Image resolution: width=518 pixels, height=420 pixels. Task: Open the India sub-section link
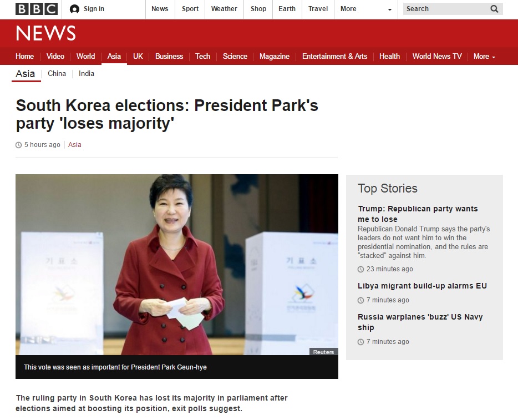pyautogui.click(x=87, y=74)
